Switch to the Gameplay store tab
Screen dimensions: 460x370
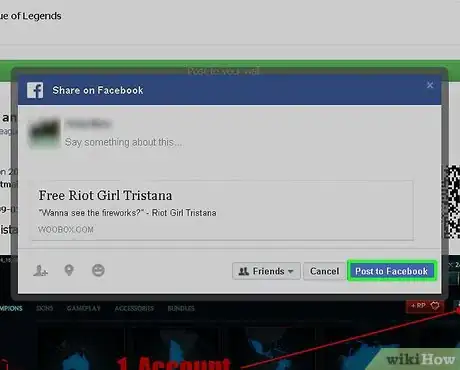[83, 308]
